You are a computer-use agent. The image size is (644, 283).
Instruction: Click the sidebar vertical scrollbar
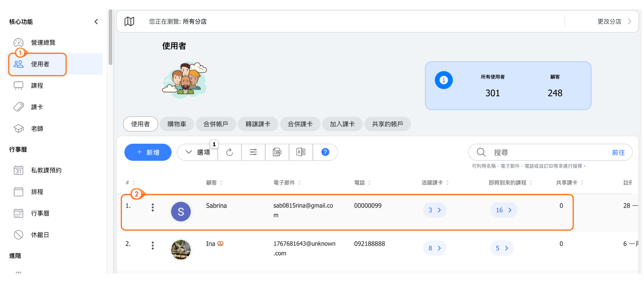pos(110,38)
